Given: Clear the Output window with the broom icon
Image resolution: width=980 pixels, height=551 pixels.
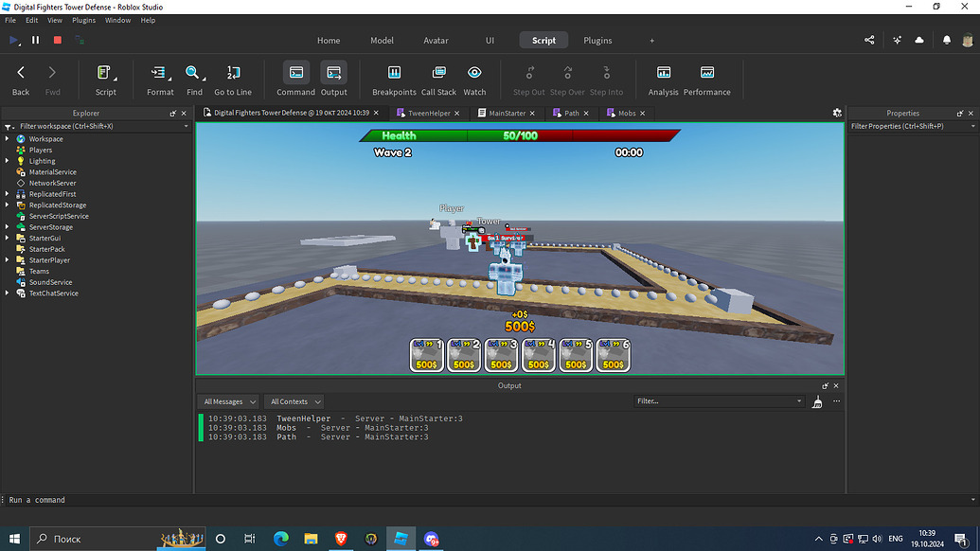Looking at the screenshot, I should 816,400.
